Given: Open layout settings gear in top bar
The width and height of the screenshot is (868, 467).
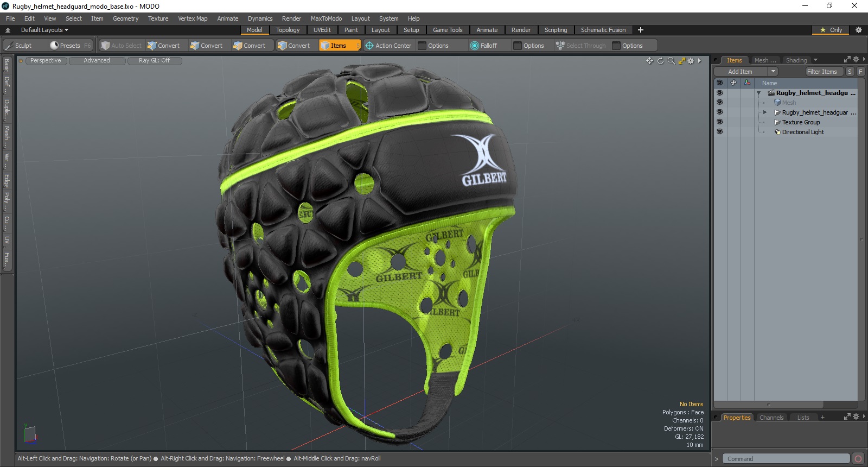Looking at the screenshot, I should coord(859,30).
